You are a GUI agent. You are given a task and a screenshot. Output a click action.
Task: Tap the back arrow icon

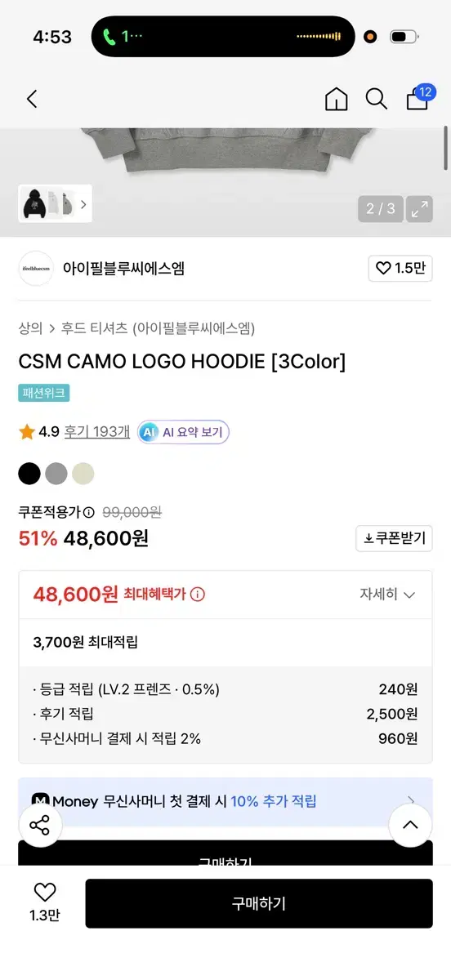(32, 100)
